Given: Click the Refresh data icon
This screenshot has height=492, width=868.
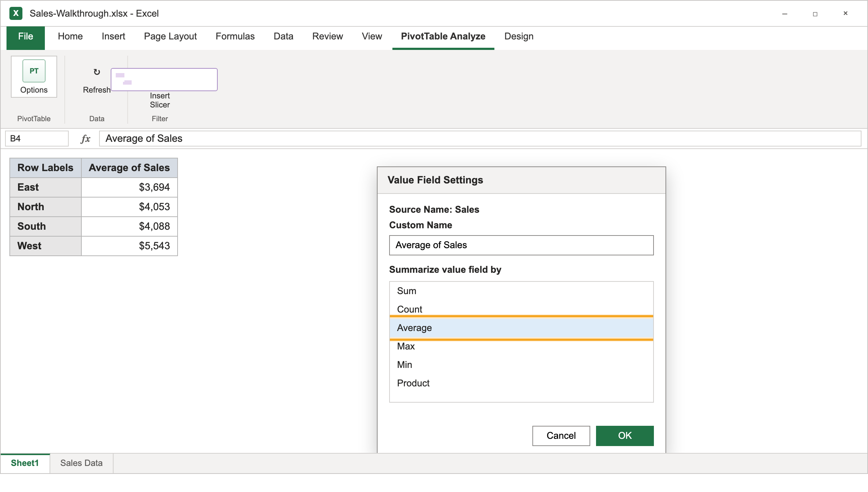Looking at the screenshot, I should click(x=97, y=72).
